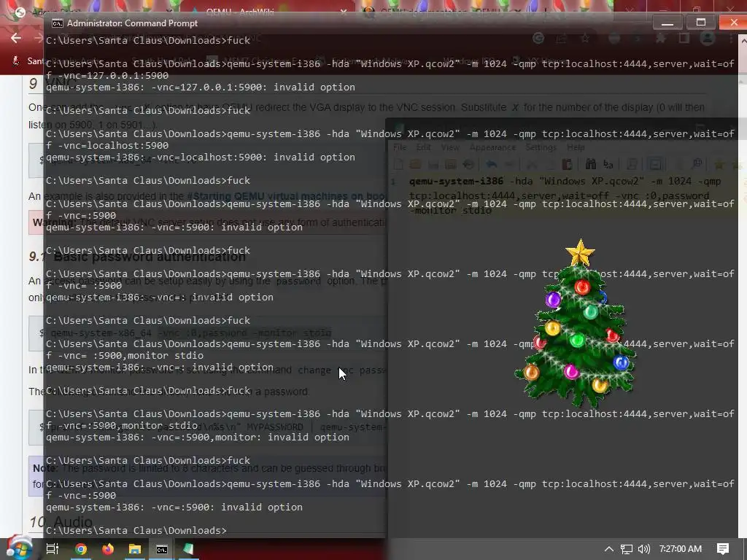Toggle word wrap icon in editor toolbar

click(656, 165)
